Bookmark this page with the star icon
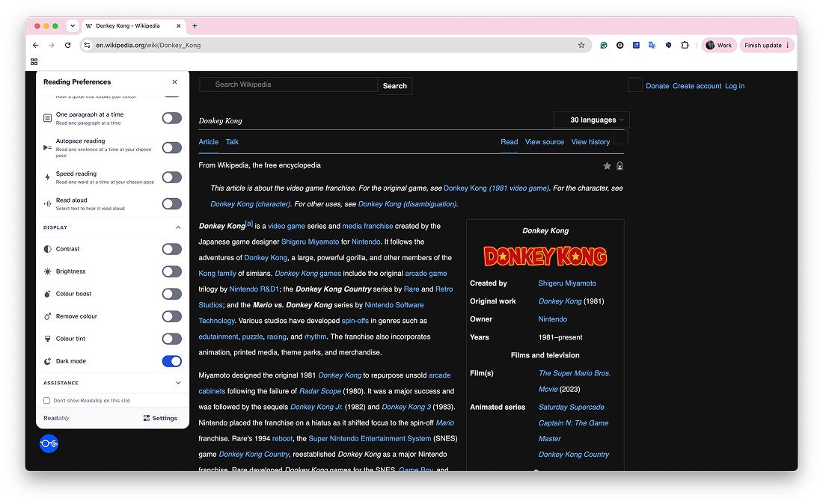The image size is (823, 504). [x=581, y=45]
